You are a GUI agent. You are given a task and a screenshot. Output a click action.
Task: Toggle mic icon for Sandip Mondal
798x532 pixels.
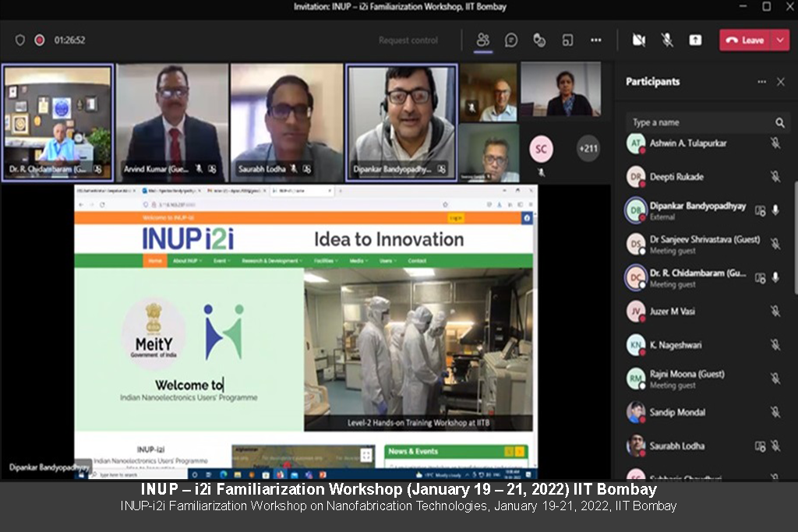tap(775, 412)
